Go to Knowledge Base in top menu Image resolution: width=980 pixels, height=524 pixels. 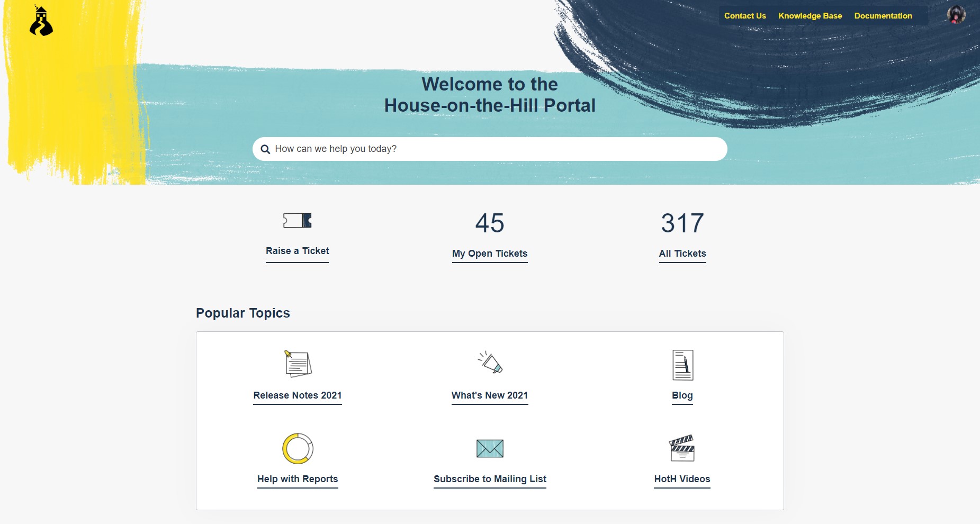810,16
